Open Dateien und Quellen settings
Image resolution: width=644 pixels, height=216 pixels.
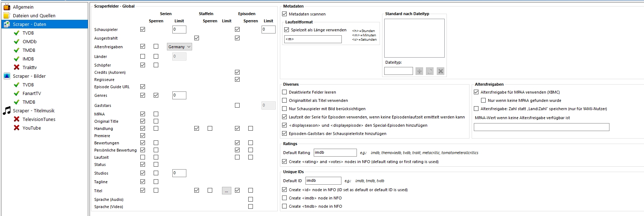(x=34, y=15)
